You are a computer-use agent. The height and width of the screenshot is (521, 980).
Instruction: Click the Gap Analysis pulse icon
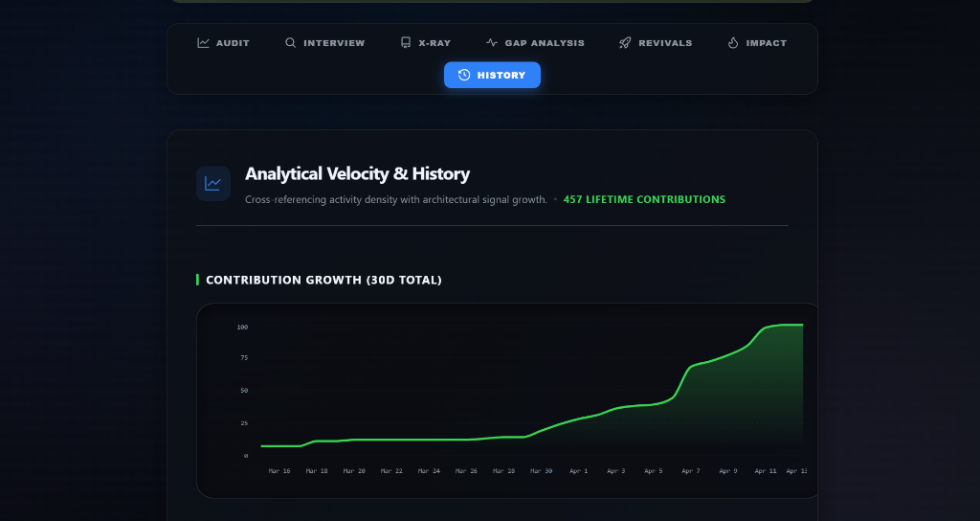click(492, 43)
